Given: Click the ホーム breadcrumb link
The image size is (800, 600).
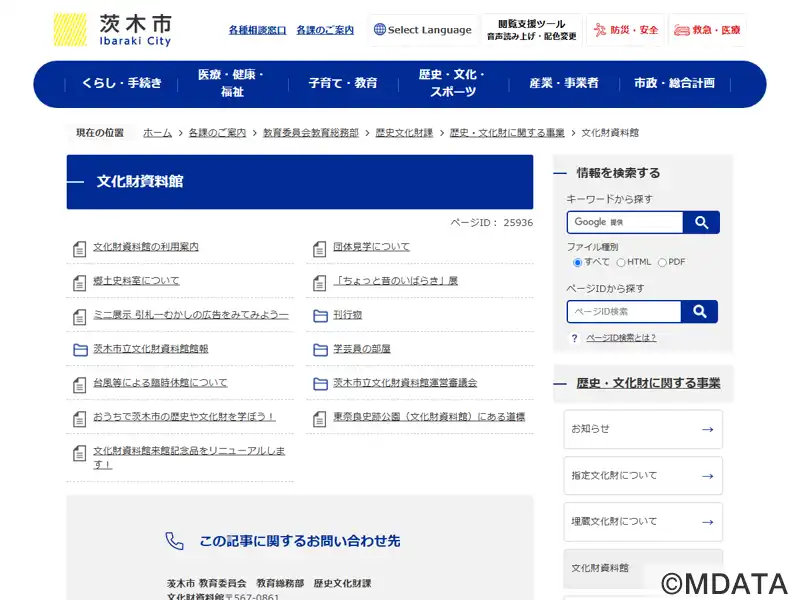Looking at the screenshot, I should pos(157,133).
